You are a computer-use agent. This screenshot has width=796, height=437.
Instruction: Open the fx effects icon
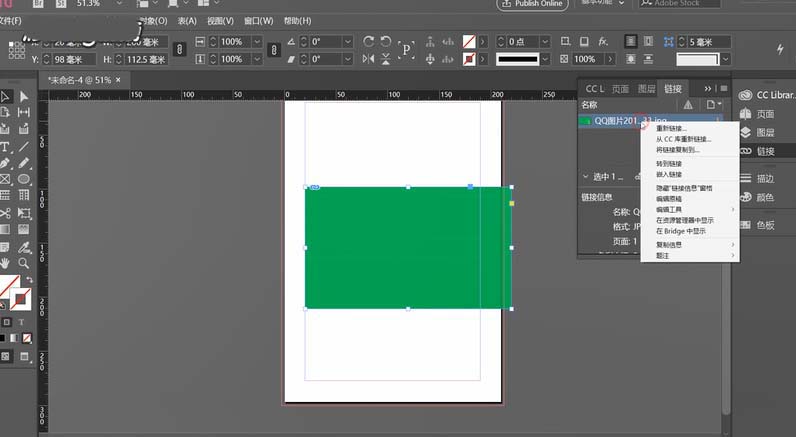(603, 42)
